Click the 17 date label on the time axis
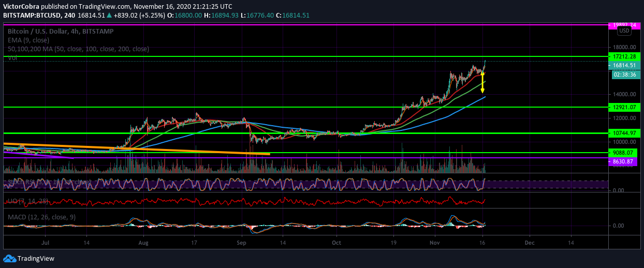 [195, 242]
